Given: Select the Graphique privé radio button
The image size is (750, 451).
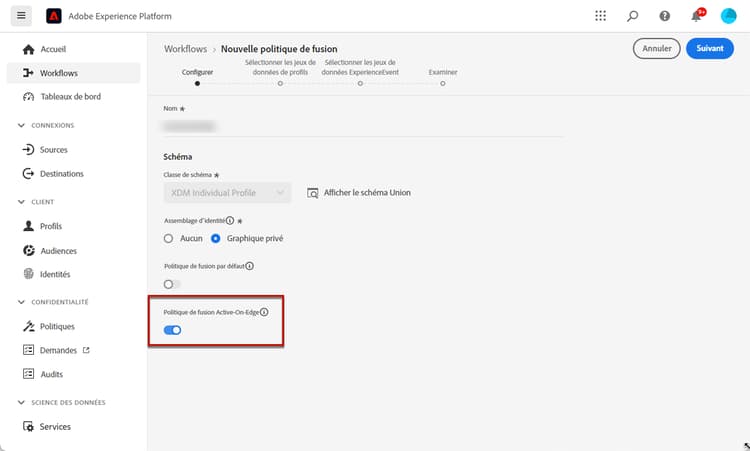Looking at the screenshot, I should [x=216, y=238].
